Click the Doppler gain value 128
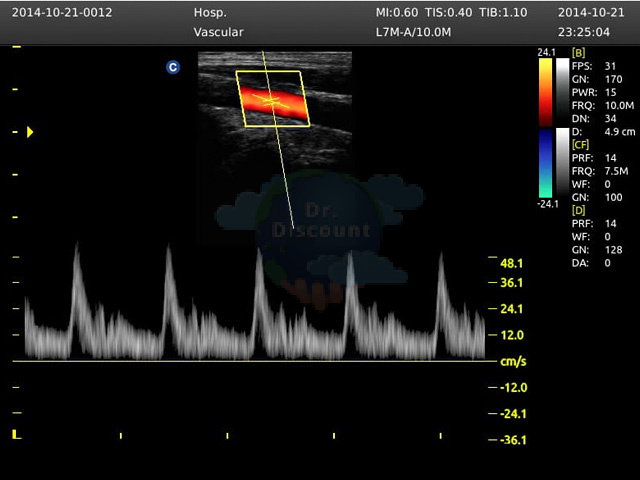Viewport: 640px width, 480px height. click(x=613, y=250)
